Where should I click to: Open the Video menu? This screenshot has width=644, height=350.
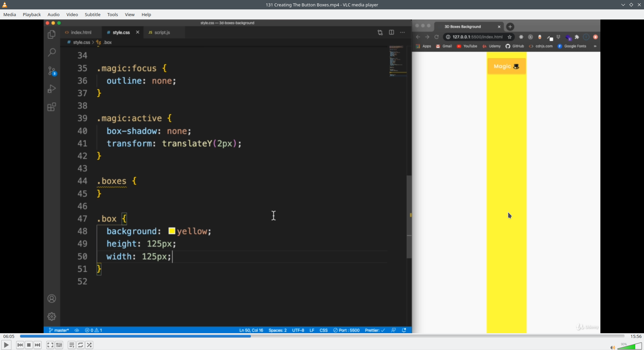coord(72,14)
